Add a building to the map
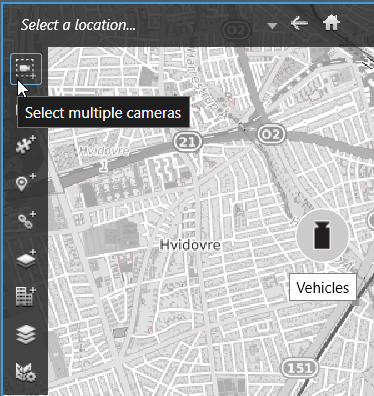This screenshot has width=374, height=396. click(x=26, y=296)
